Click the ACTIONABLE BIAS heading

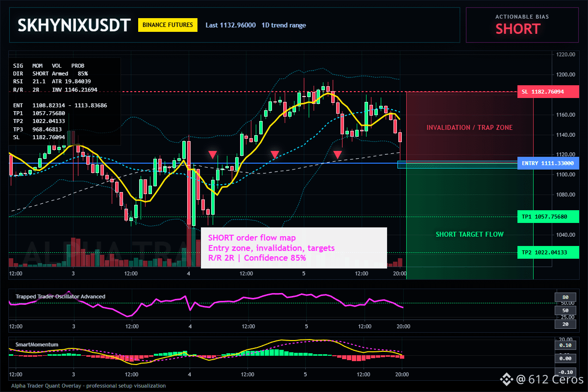click(522, 17)
